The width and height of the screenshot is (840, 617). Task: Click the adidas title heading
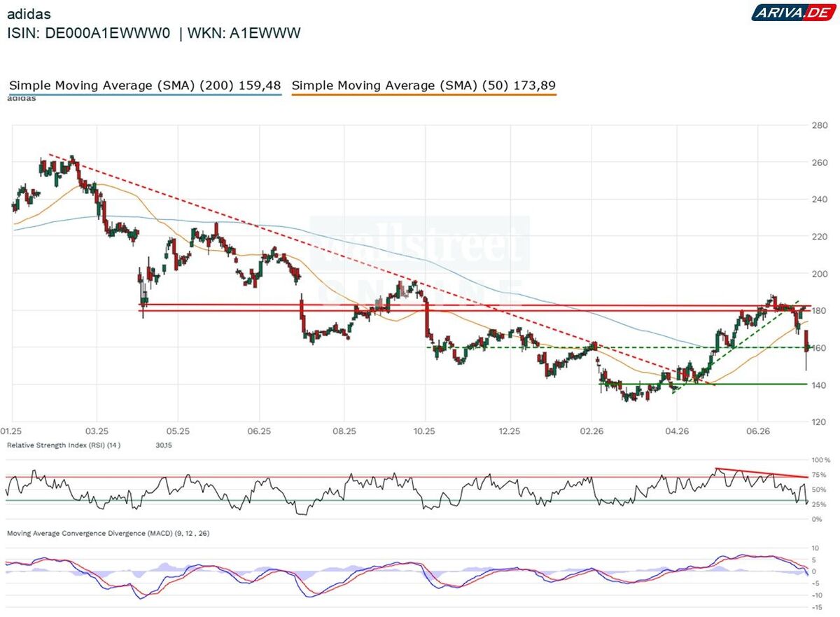(27, 13)
